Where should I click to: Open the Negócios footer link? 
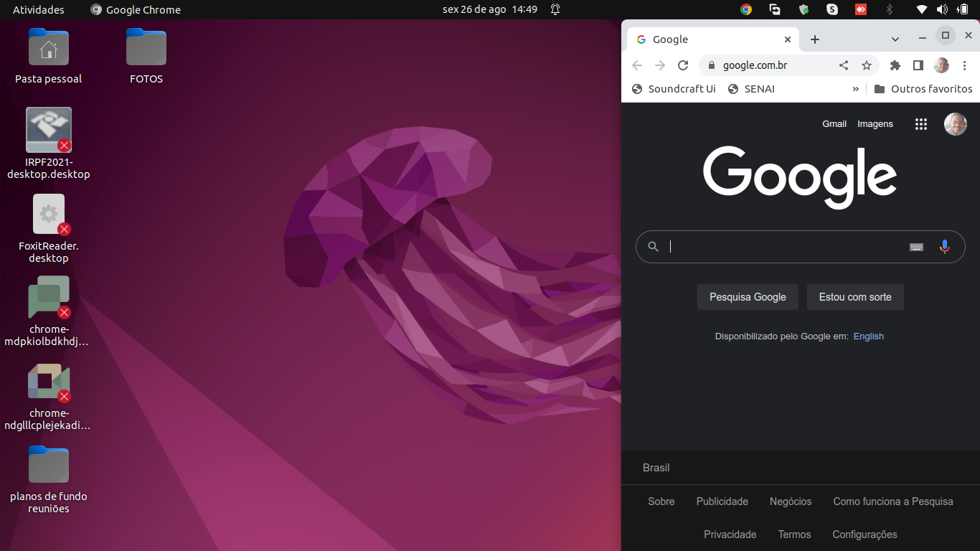pos(791,501)
